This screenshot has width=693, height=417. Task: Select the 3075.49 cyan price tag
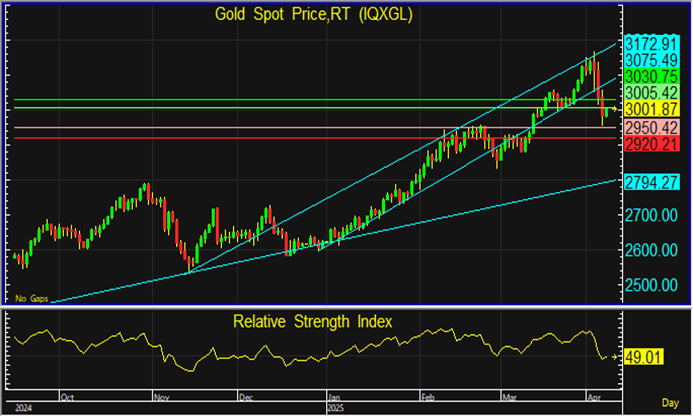click(651, 60)
